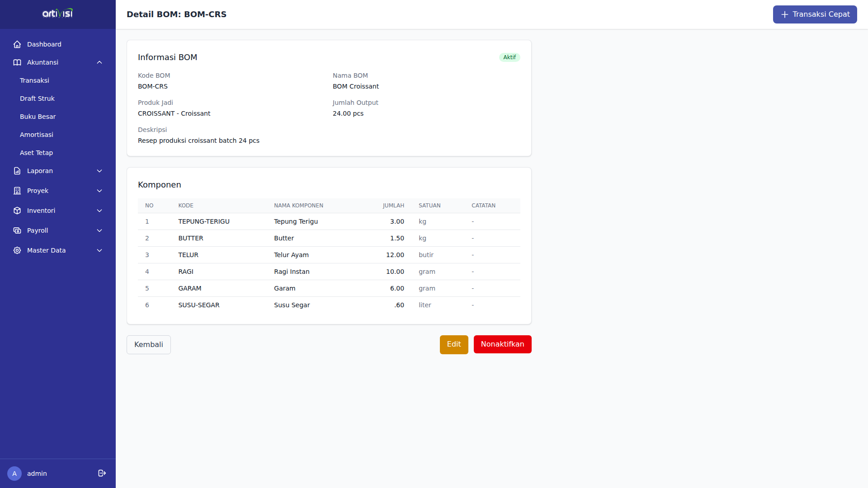
Task: Click the admin avatar circle
Action: (x=14, y=474)
